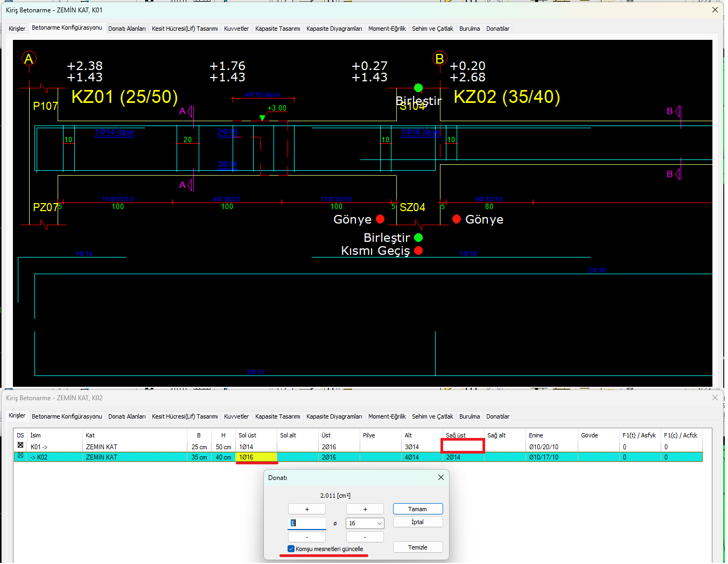Open Sehim ve Çatlak tab in K02 window
The height and width of the screenshot is (564, 728).
432,416
